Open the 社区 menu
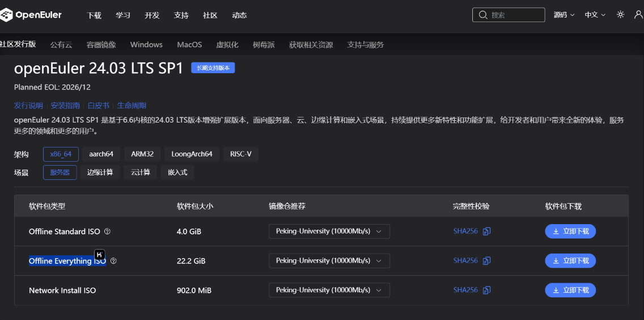This screenshot has height=320, width=644. point(210,15)
